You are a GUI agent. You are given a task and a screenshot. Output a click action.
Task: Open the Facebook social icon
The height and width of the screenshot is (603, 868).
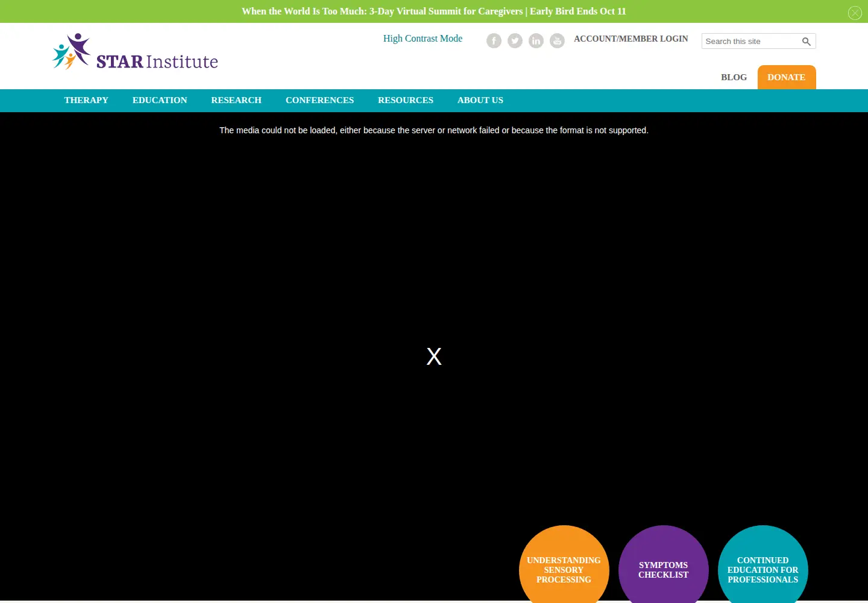[494, 40]
